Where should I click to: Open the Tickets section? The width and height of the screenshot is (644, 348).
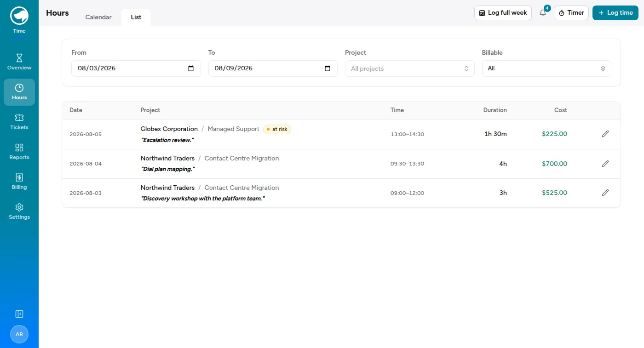19,122
